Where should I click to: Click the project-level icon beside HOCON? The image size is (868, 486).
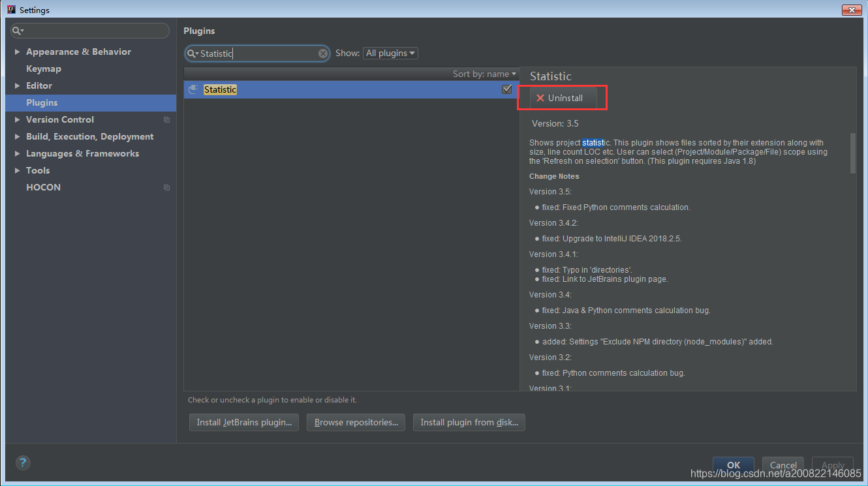tap(166, 187)
